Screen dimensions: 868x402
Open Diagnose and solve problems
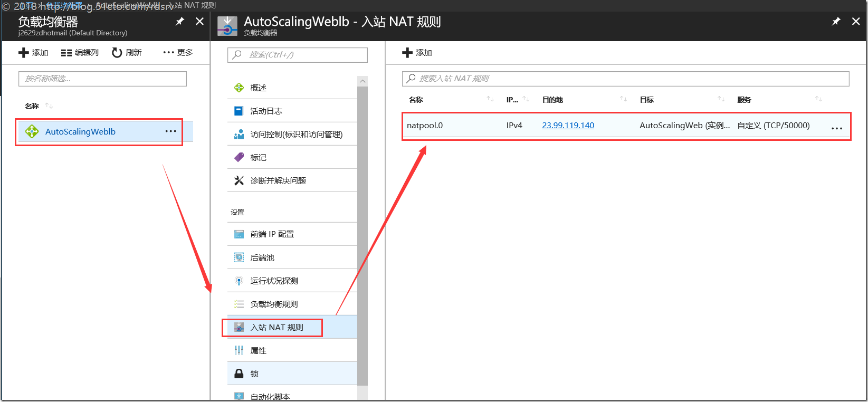[x=292, y=180]
